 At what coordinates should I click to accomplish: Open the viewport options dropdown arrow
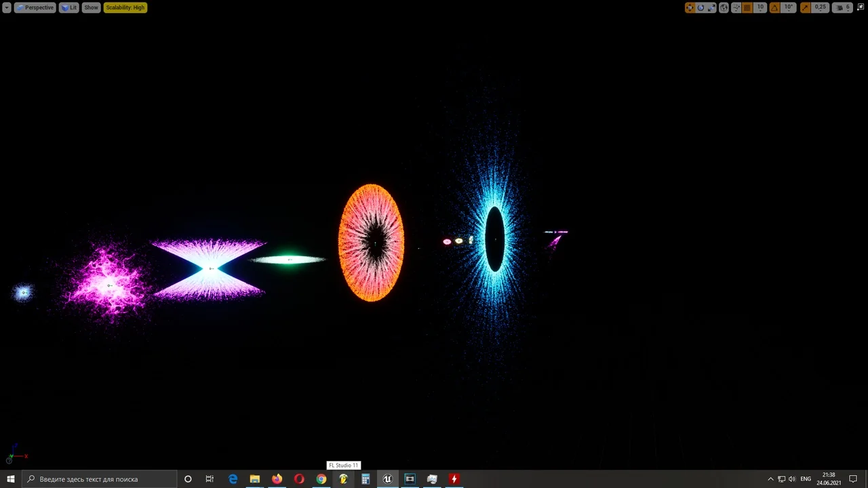(x=7, y=7)
